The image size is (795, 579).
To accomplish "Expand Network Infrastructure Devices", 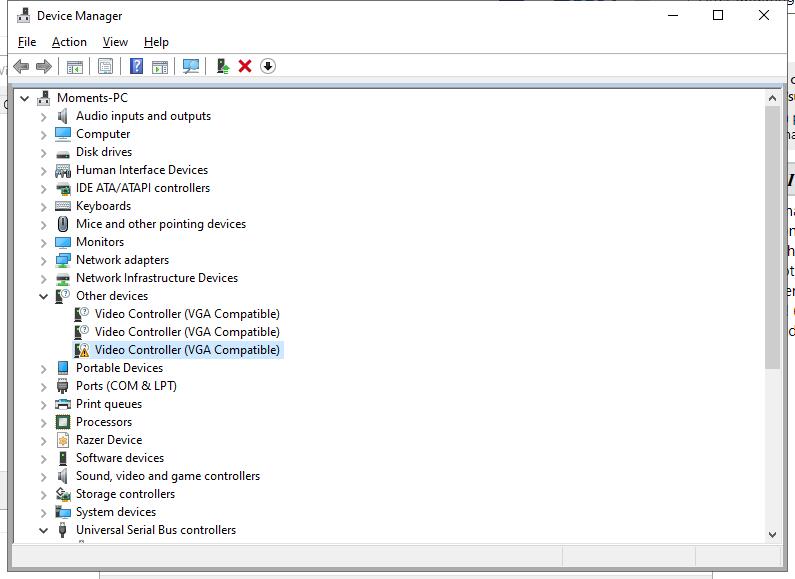I will coord(44,279).
